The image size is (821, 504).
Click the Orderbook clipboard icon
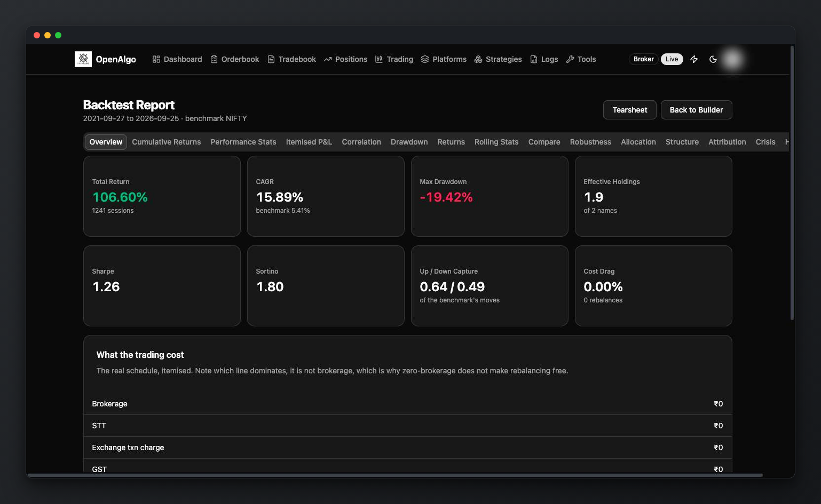pyautogui.click(x=214, y=59)
